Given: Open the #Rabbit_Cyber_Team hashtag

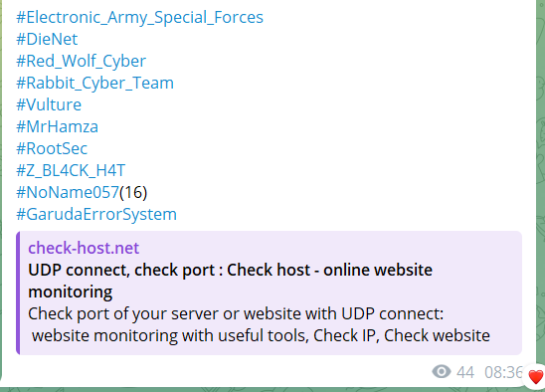Looking at the screenshot, I should click(x=94, y=84).
